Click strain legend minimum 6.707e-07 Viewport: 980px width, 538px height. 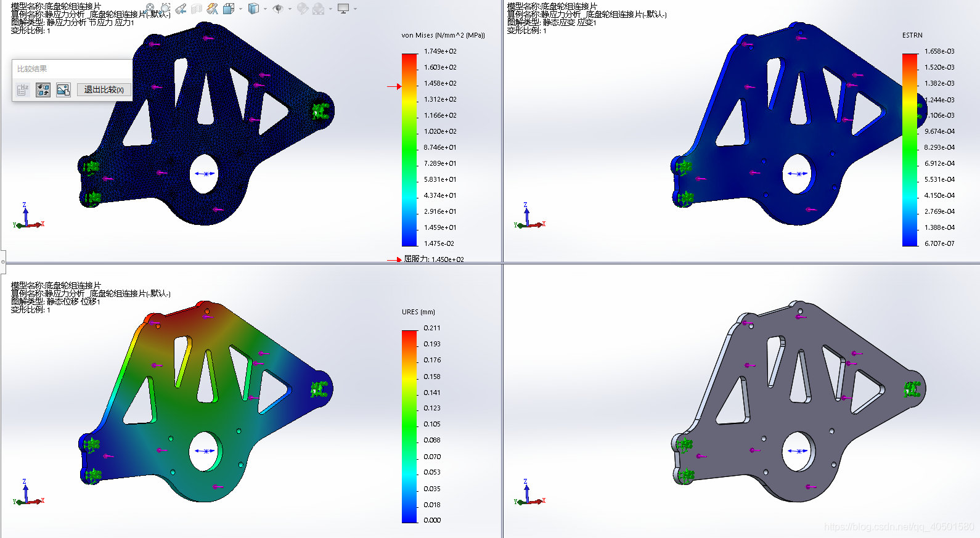(939, 243)
